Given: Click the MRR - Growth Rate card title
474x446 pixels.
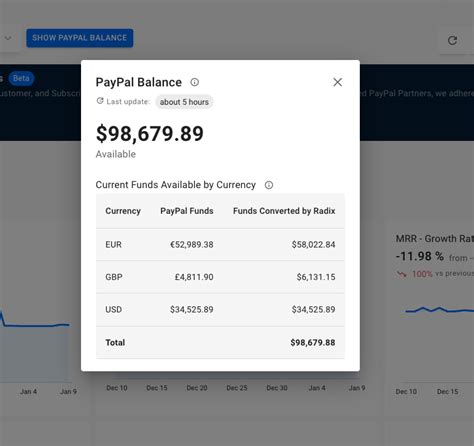Looking at the screenshot, I should [x=435, y=239].
